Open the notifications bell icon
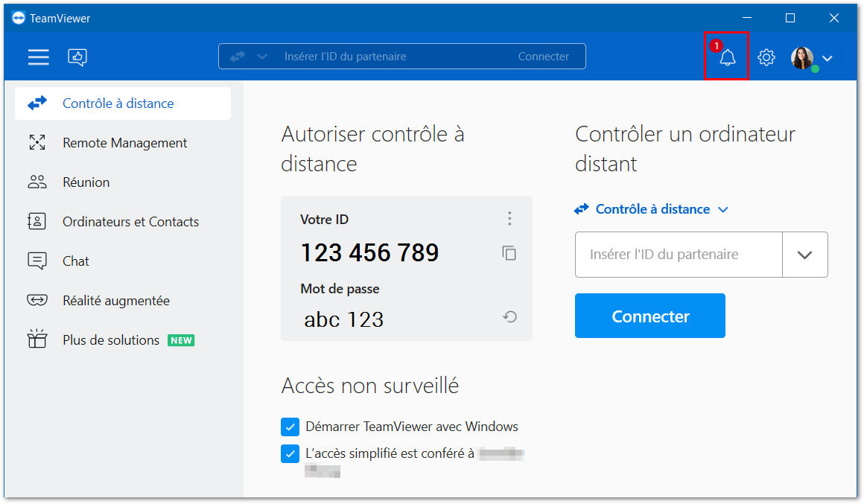 coord(728,57)
